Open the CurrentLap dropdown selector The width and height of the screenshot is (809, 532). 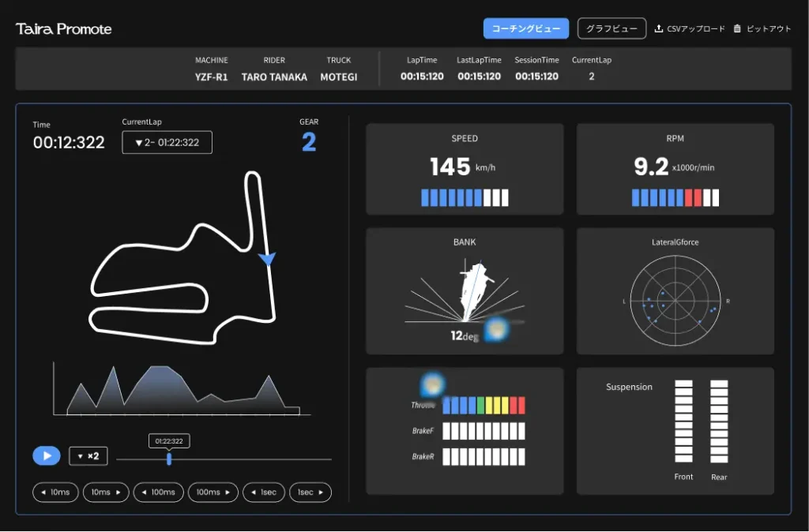point(167,143)
